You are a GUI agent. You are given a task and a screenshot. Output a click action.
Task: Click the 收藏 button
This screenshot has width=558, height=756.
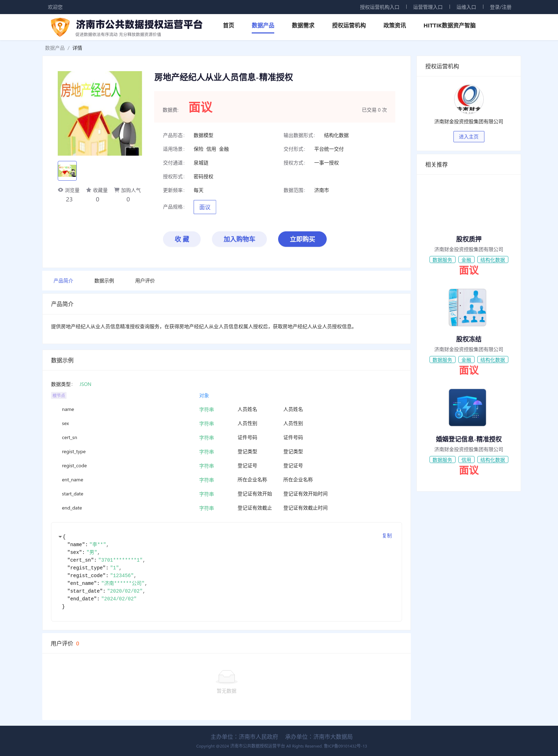[182, 239]
